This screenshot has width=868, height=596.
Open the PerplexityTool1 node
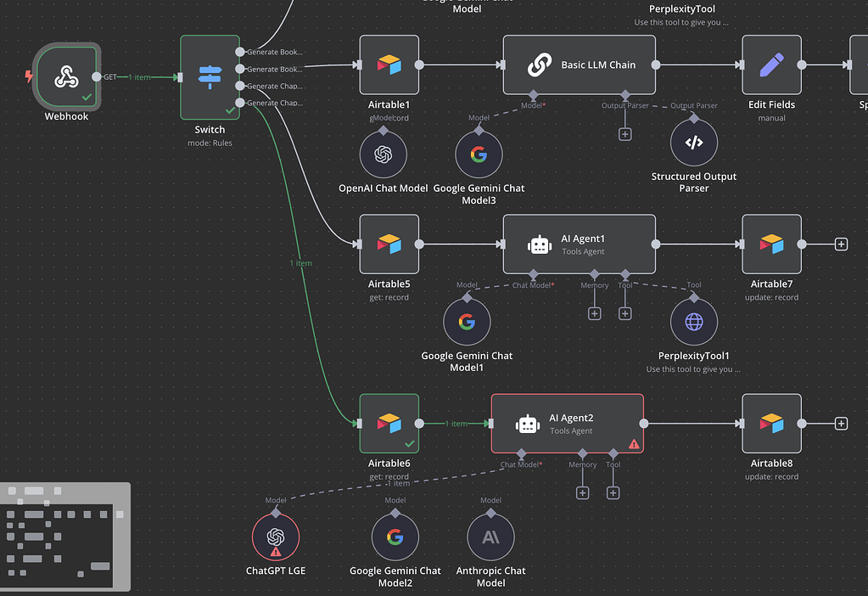click(x=693, y=321)
